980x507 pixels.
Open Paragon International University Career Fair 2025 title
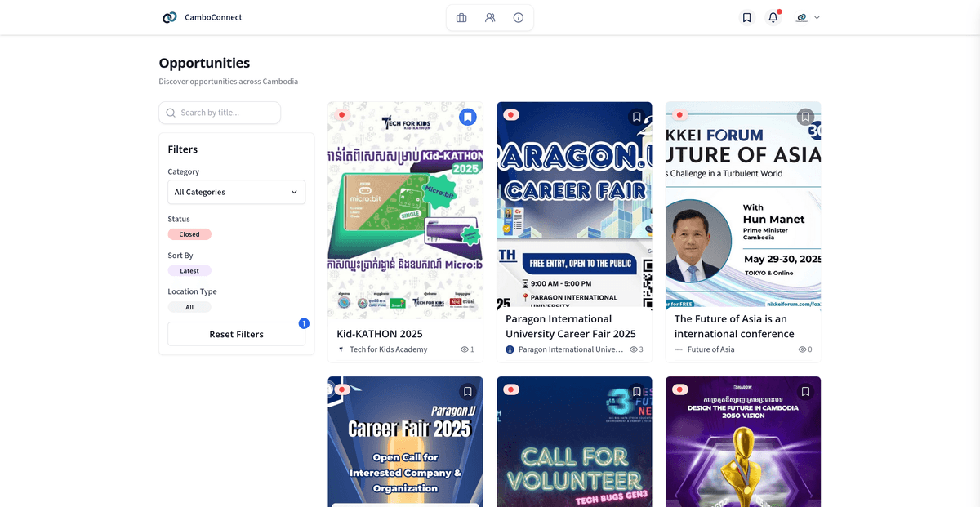point(571,327)
